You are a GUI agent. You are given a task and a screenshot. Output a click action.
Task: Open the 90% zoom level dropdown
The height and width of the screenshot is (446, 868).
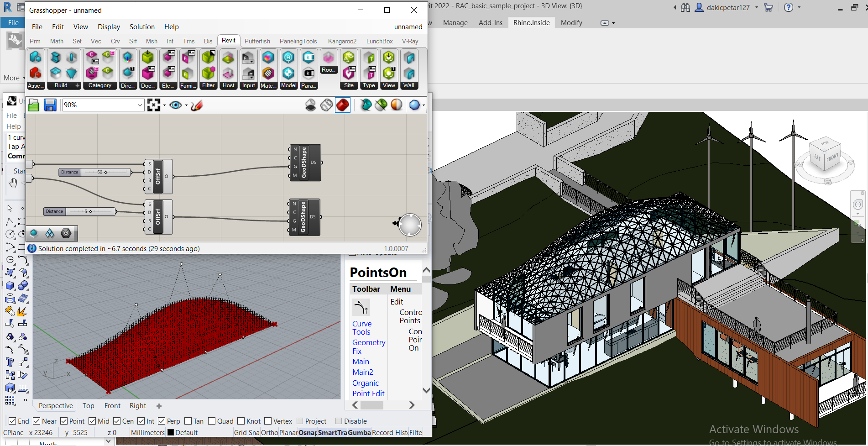140,105
